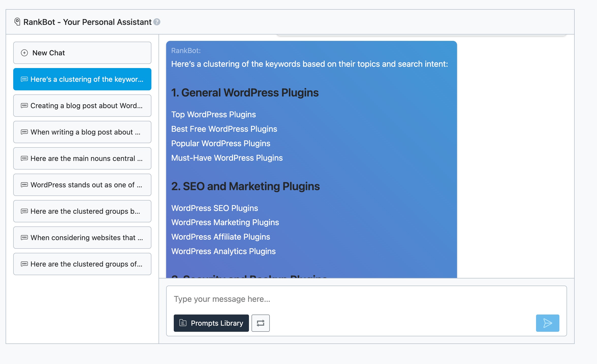Click the document icon in Prompts Library
This screenshot has width=597, height=364.
click(x=183, y=323)
